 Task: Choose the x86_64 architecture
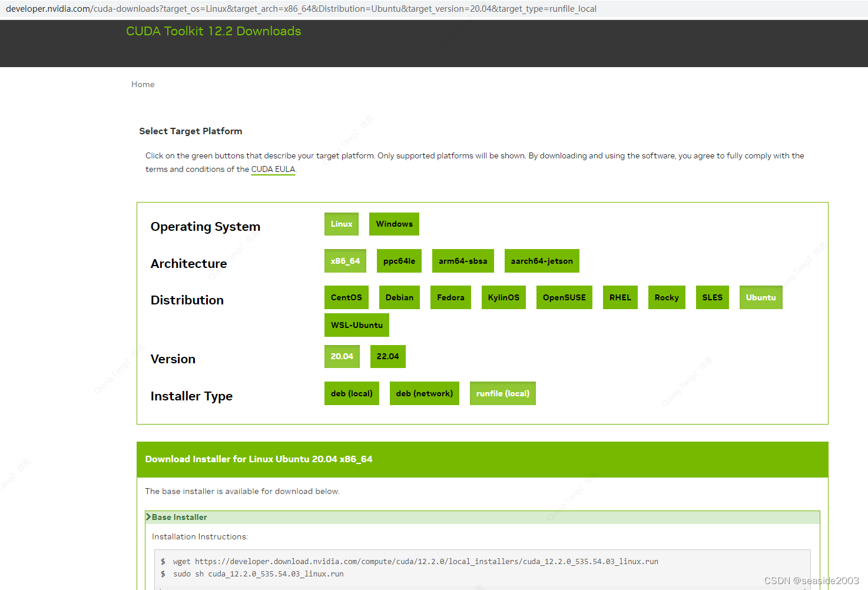tap(345, 261)
